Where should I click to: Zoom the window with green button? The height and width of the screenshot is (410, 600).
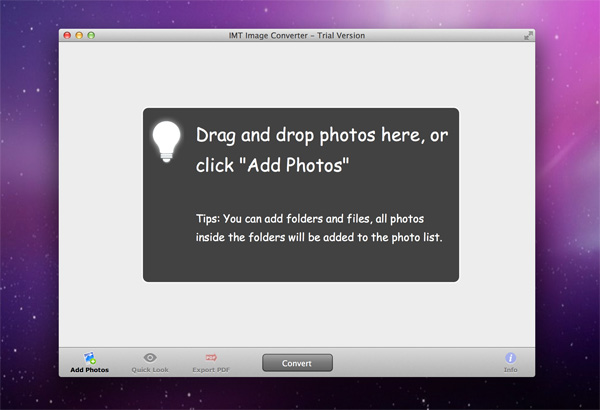click(x=91, y=35)
